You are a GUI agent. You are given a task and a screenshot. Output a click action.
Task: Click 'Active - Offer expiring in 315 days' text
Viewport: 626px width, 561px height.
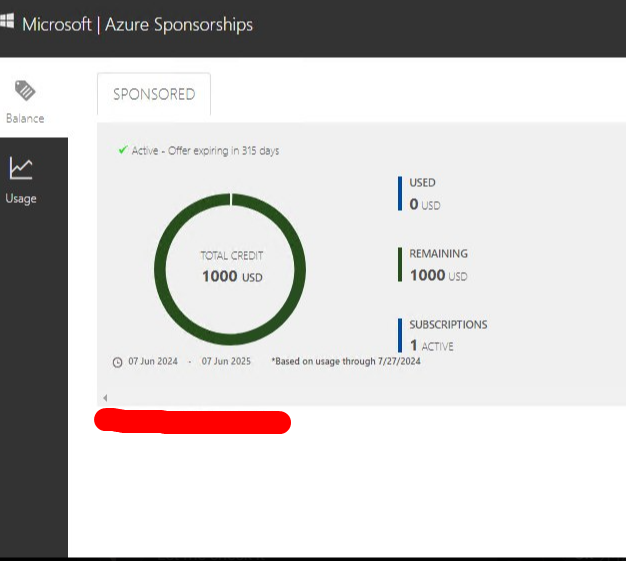(x=205, y=151)
